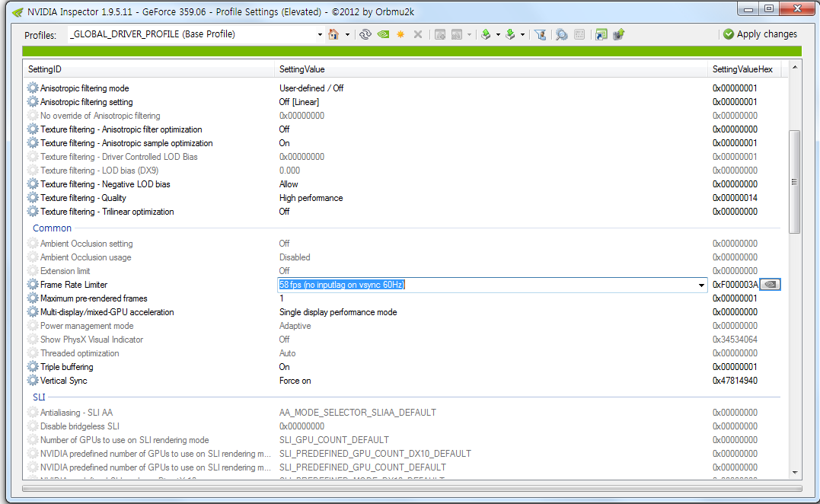Screen dimensions: 820x504
Task: Click gear icon for Maximum pre-rendered frames
Action: pos(33,298)
